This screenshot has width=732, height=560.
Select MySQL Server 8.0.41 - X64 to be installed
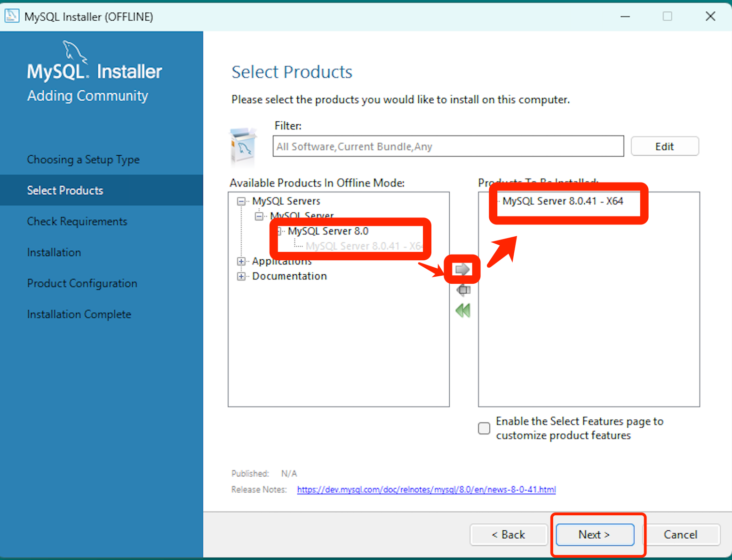pos(563,201)
